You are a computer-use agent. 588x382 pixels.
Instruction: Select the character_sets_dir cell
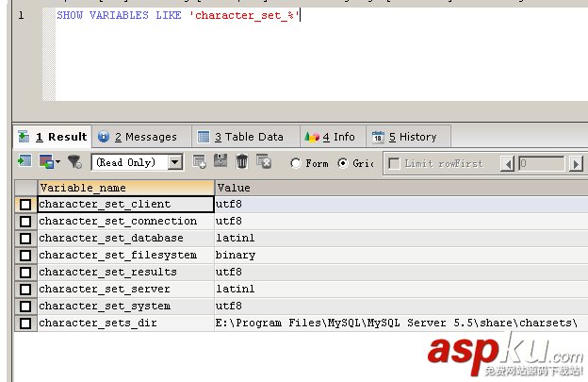pos(126,323)
